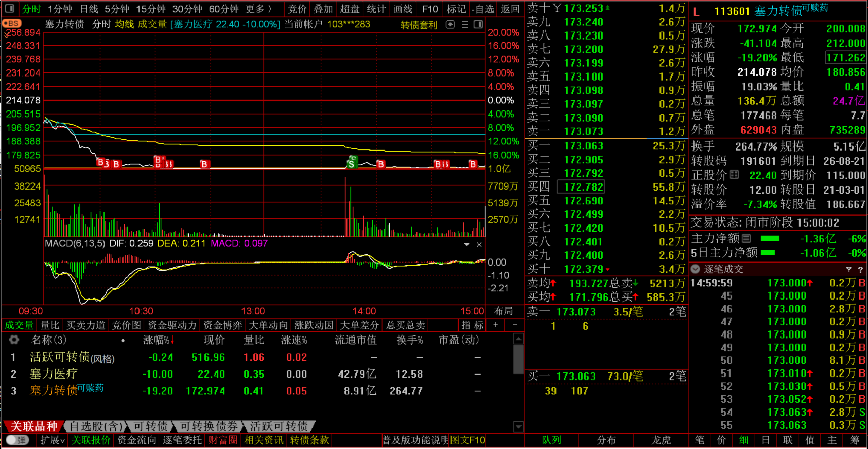
Task: Expand the 扩展 dropdown menu
Action: [x=52, y=440]
